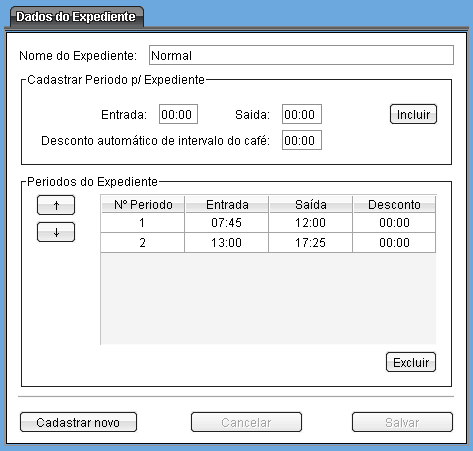This screenshot has height=451, width=473.
Task: Click the Nº Periodo column header
Action: click(143, 204)
